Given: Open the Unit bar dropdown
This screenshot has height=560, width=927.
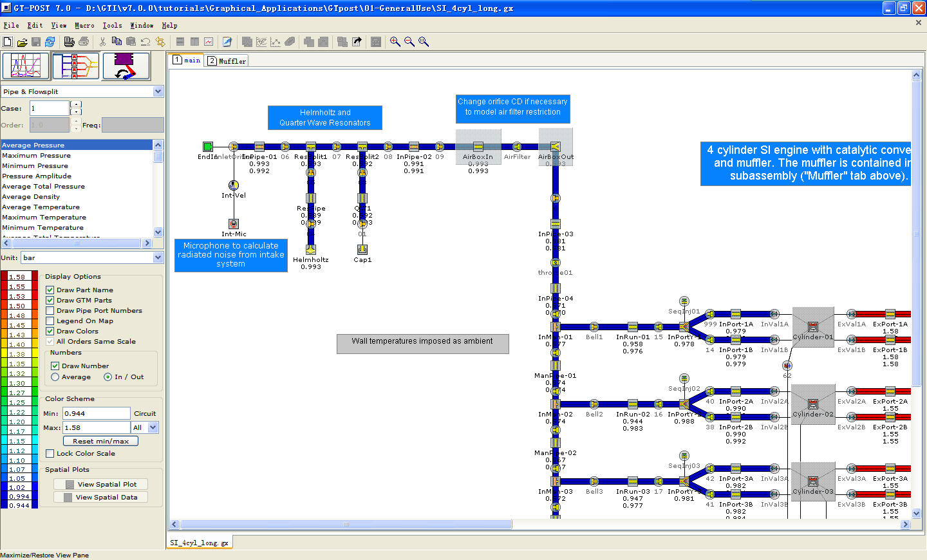Looking at the screenshot, I should [158, 257].
